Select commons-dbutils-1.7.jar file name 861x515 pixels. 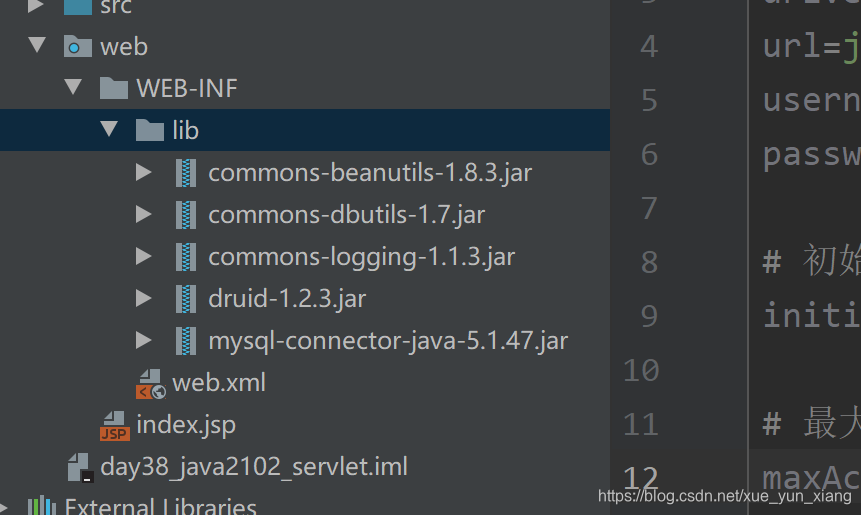click(x=346, y=215)
